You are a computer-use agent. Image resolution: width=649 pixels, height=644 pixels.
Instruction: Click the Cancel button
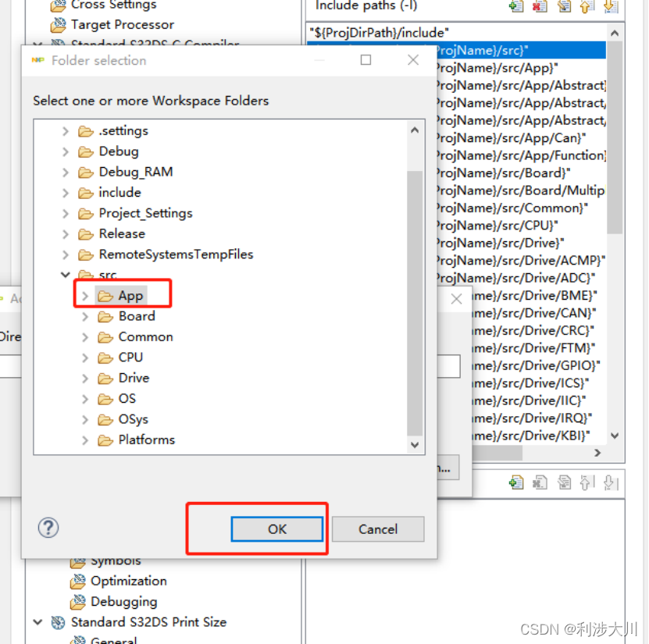(x=378, y=528)
